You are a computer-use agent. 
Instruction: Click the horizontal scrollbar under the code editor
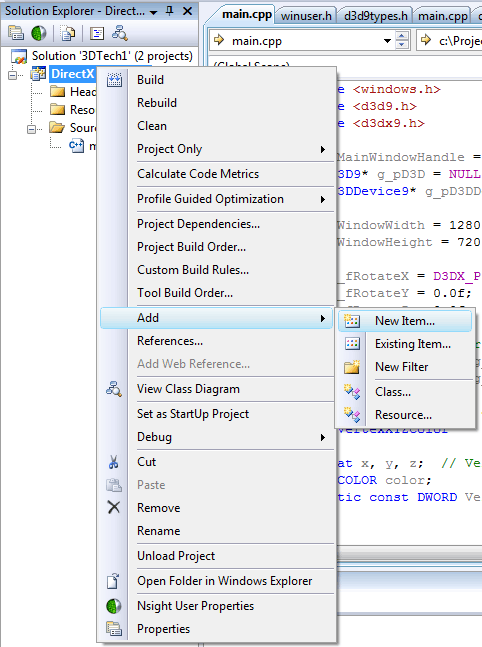[x=409, y=553]
